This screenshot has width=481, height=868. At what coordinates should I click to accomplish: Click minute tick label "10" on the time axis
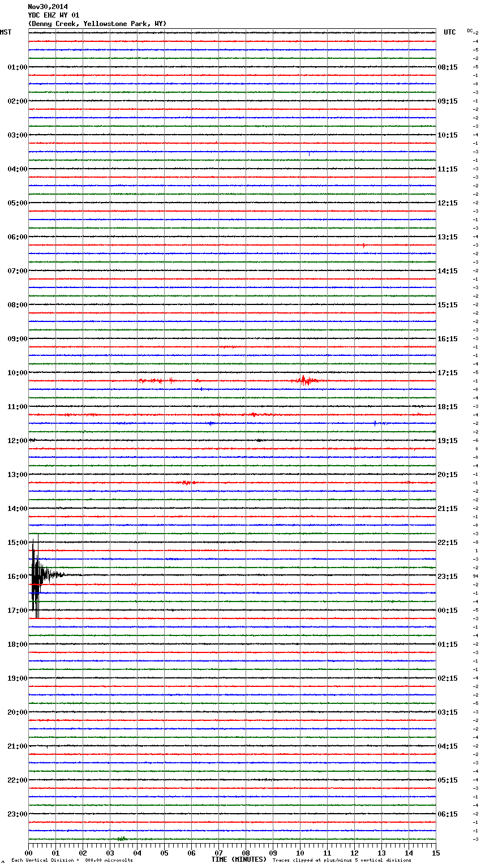coord(300,853)
